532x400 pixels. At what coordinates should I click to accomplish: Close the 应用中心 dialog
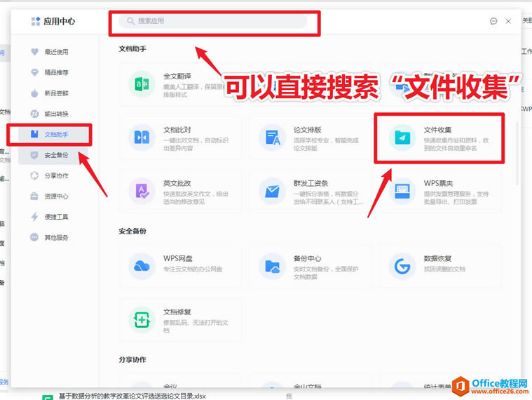pos(508,21)
